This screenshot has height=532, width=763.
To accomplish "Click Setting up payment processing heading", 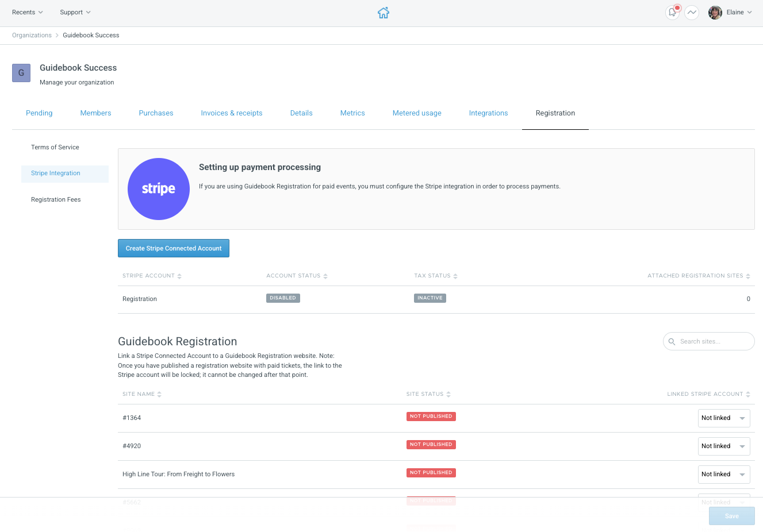I will (260, 167).
